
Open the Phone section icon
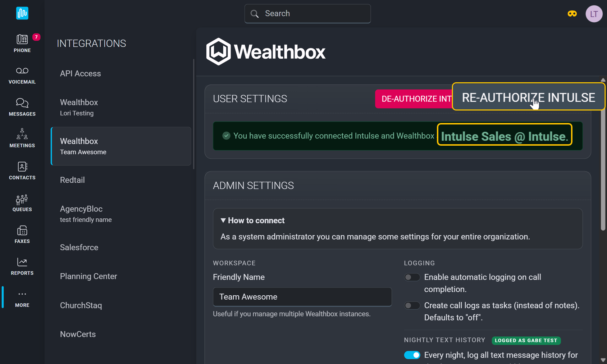click(x=22, y=39)
